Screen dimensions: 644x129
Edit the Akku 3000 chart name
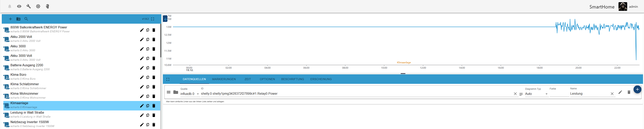pos(142,49)
